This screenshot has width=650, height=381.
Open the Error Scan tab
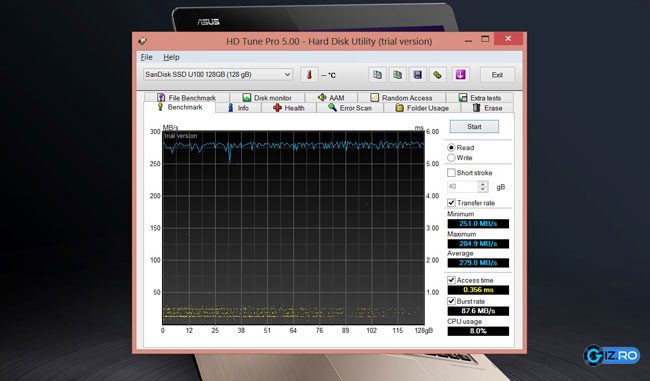[350, 108]
